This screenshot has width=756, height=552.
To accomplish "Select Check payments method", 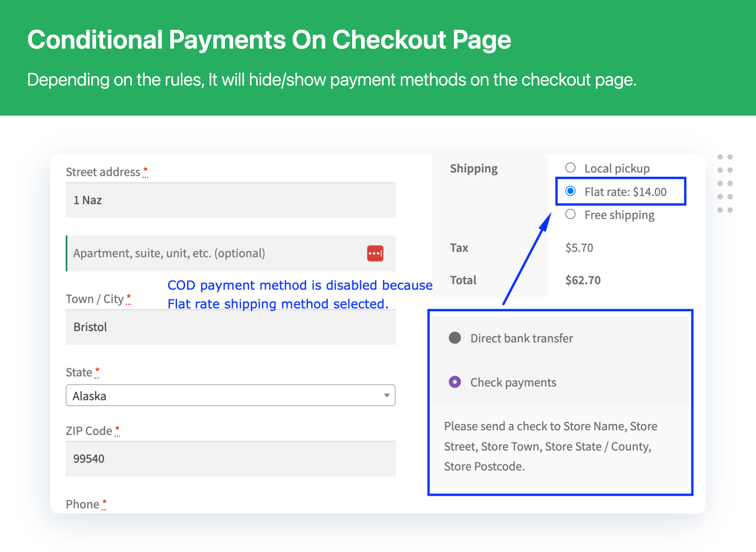I will click(455, 382).
